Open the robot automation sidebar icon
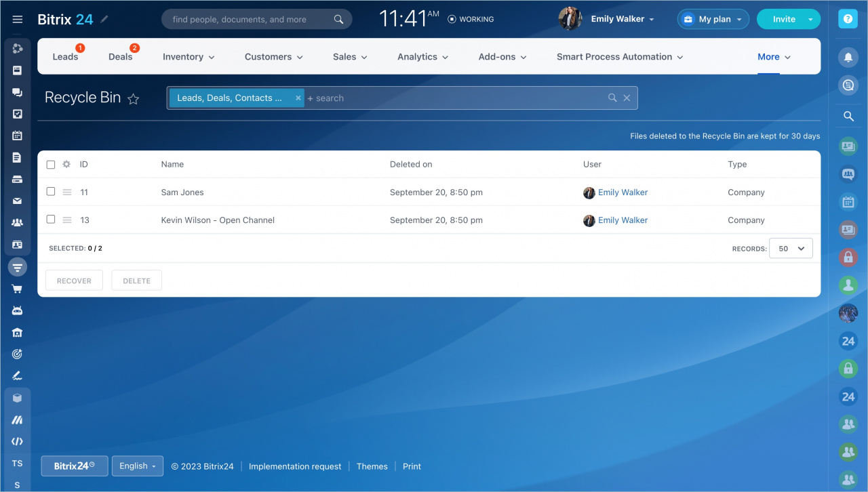This screenshot has width=868, height=492. (x=18, y=310)
